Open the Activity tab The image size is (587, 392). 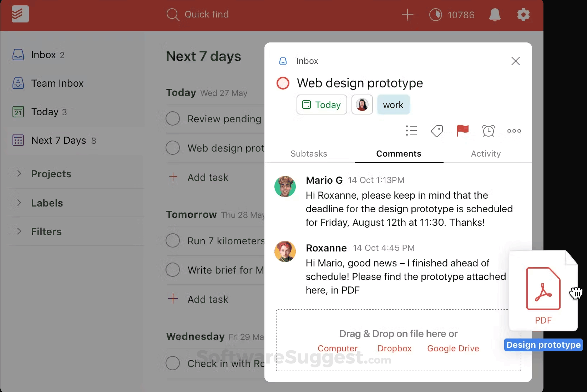486,154
